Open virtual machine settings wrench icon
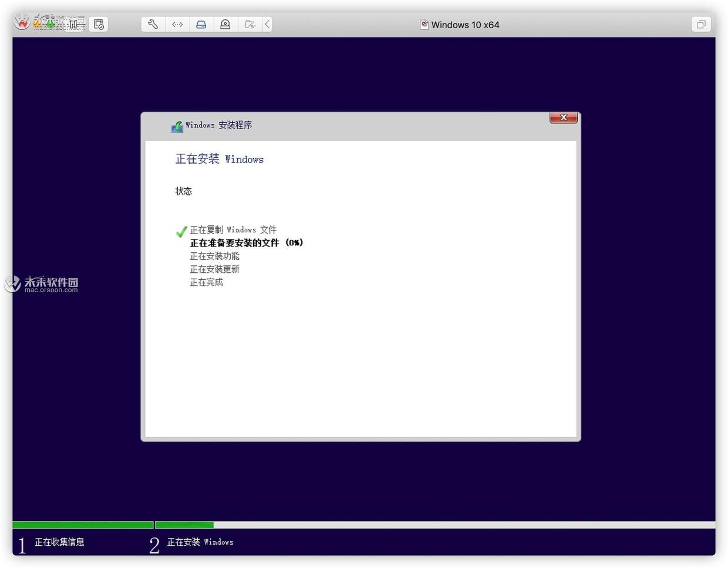 point(153,24)
